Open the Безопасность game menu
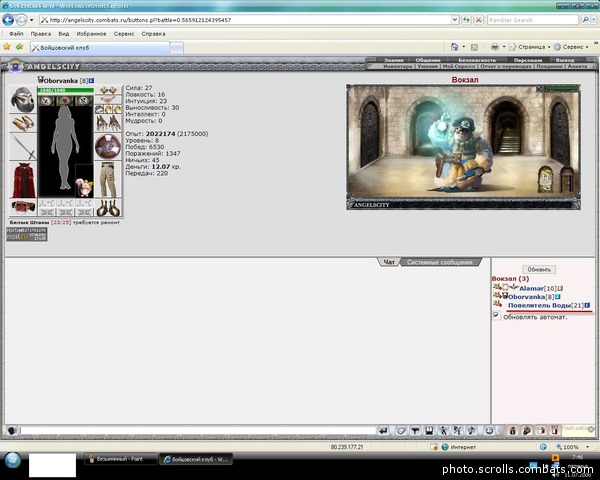The width and height of the screenshot is (600, 480). (x=477, y=60)
